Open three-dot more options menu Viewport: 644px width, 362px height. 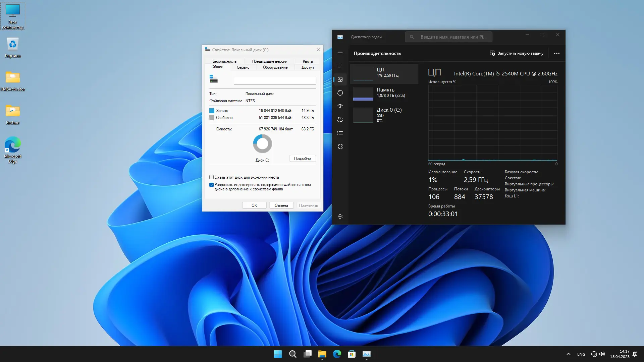click(556, 53)
